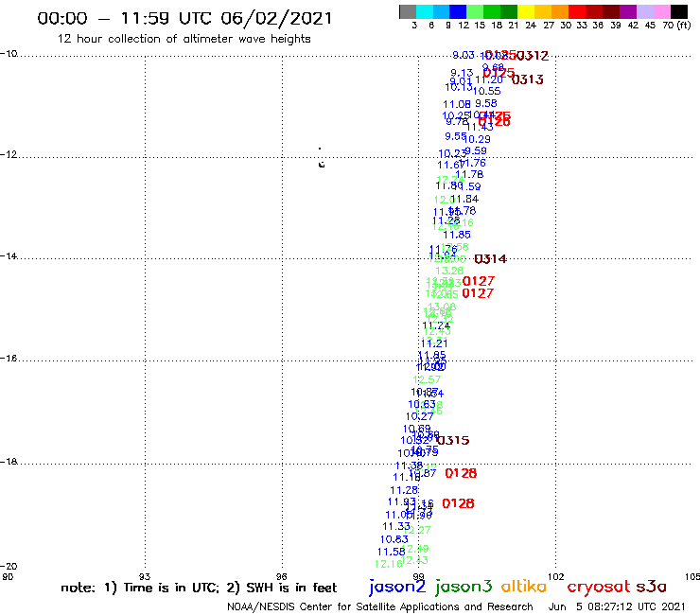Click the 11.58 wave height value
The height and width of the screenshot is (615, 700).
coord(392,552)
